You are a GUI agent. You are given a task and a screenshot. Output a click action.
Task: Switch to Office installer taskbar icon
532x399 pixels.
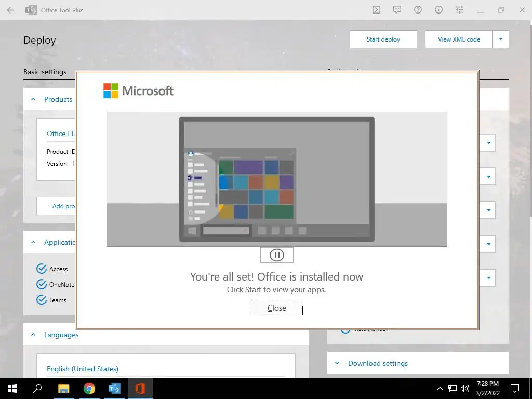(140, 389)
